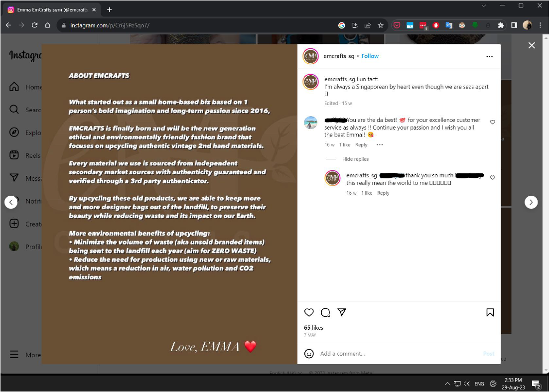This screenshot has width=550, height=392.
Task: Follow emcrafts_sg account
Action: point(370,56)
